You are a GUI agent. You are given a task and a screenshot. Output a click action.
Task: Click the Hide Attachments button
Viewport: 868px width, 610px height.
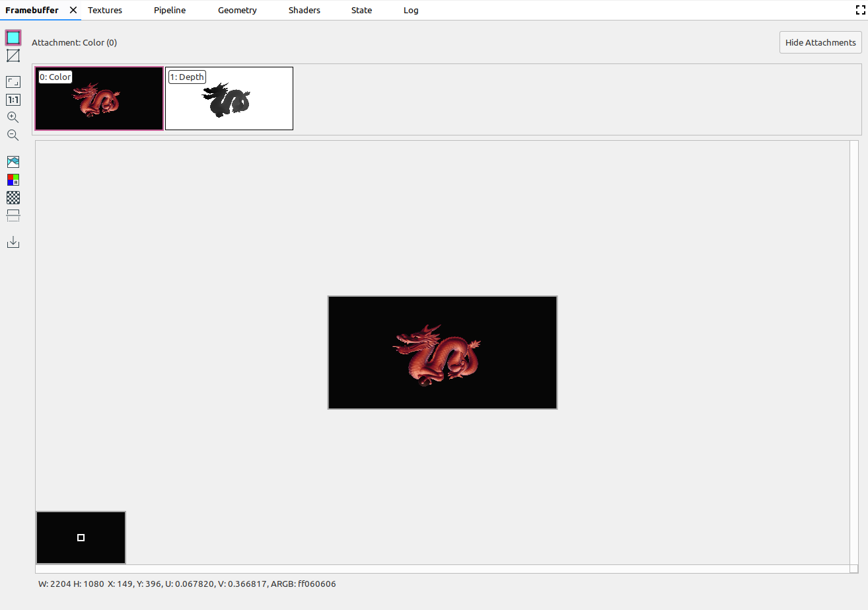pos(820,42)
